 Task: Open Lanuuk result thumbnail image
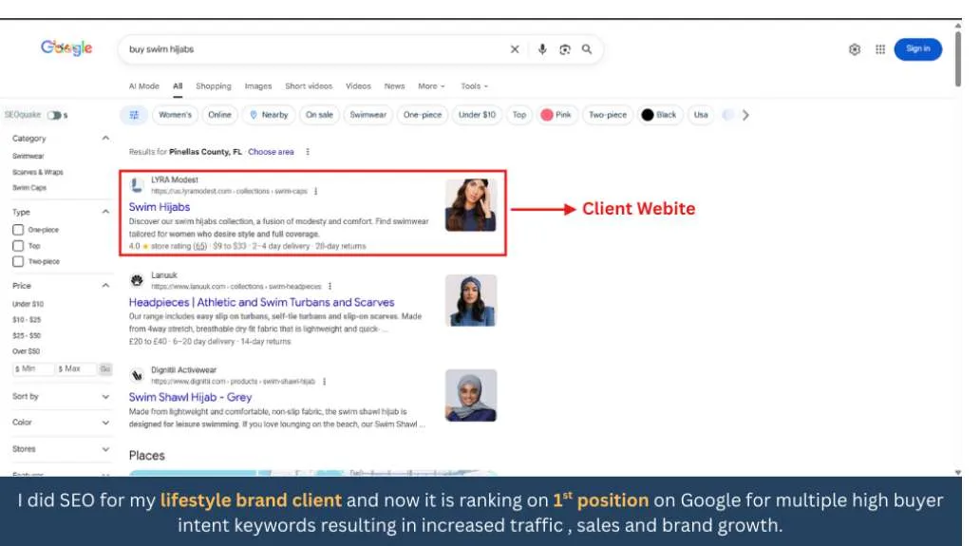point(471,300)
